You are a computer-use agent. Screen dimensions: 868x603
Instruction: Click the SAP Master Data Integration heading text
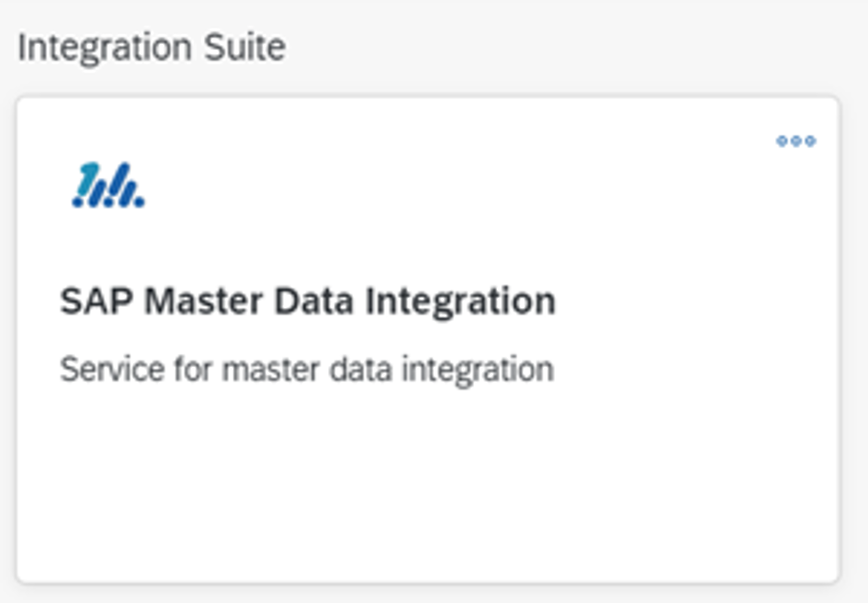pos(307,301)
